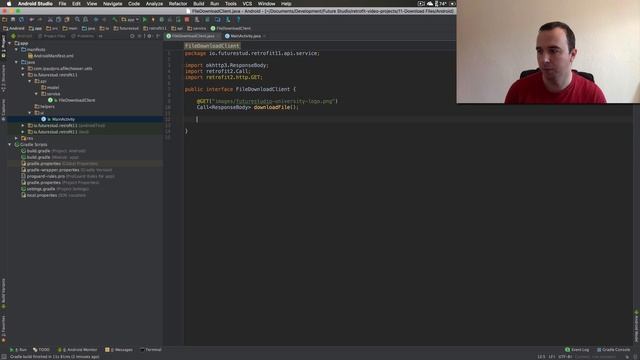The image size is (640, 360).
Task: Open proguard-rules.pro file
Action: point(68,176)
